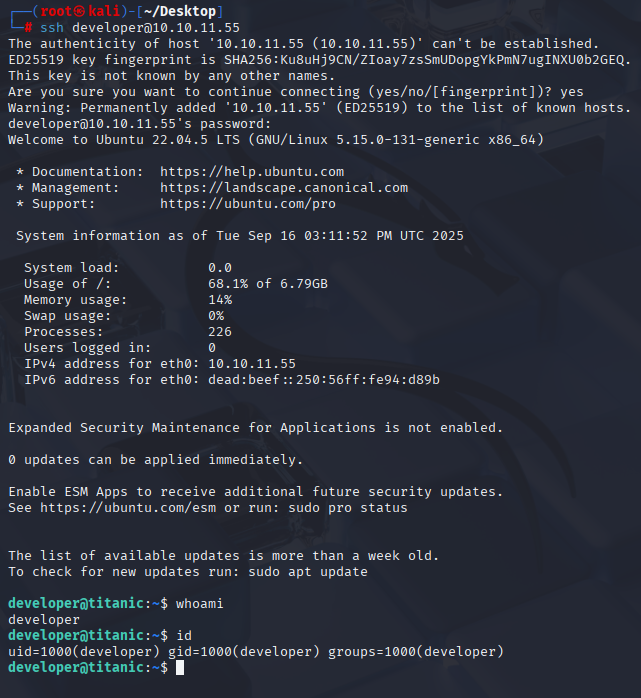
Task: Click the SHA256 key fingerprint text
Action: coord(424,60)
